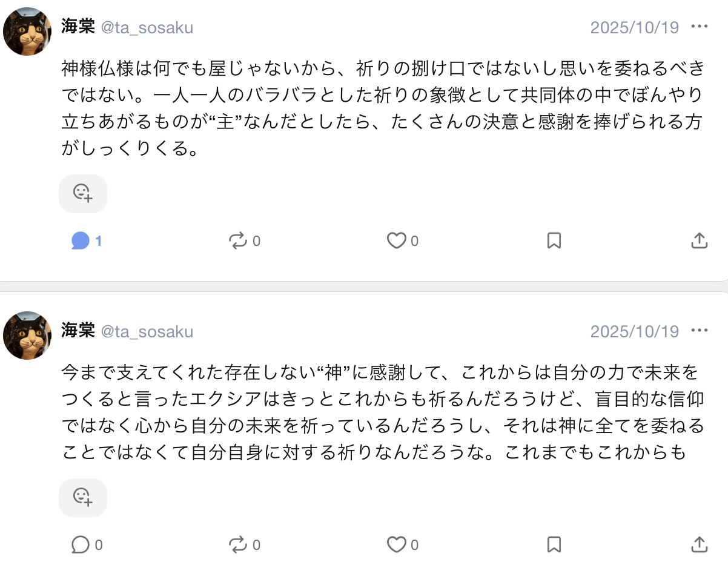Repost the first post about 神様仏様
Screen dimensions: 728x582
coord(237,241)
